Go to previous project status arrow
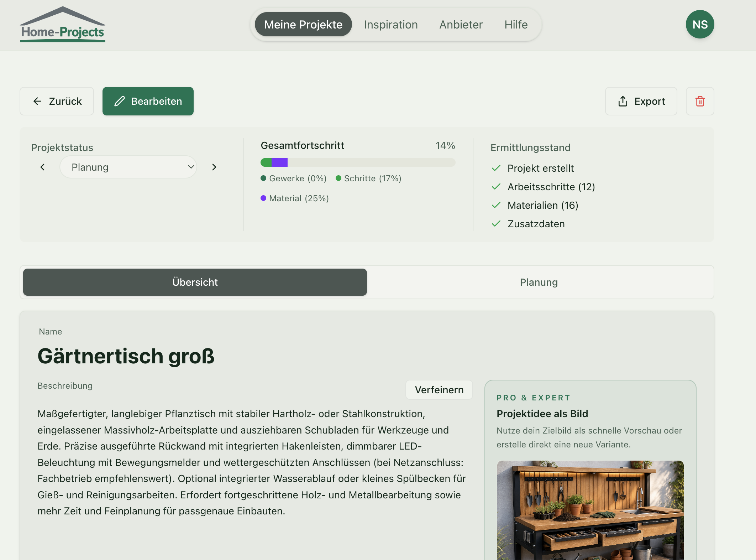Image resolution: width=756 pixels, height=560 pixels. [43, 167]
